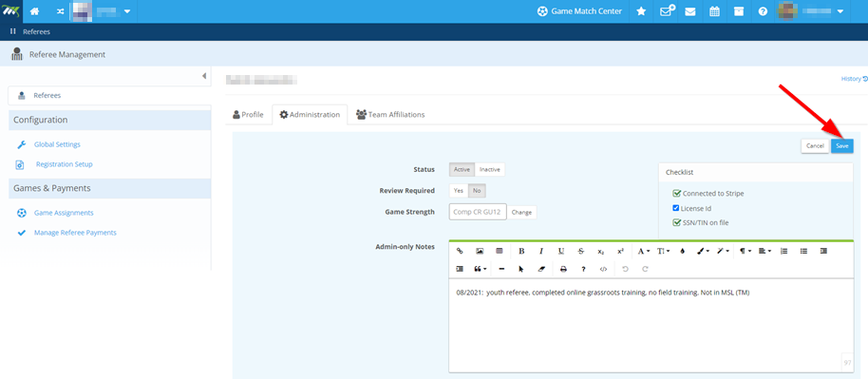Expand the paragraph format dropdown
The image size is (868, 379).
click(x=745, y=251)
